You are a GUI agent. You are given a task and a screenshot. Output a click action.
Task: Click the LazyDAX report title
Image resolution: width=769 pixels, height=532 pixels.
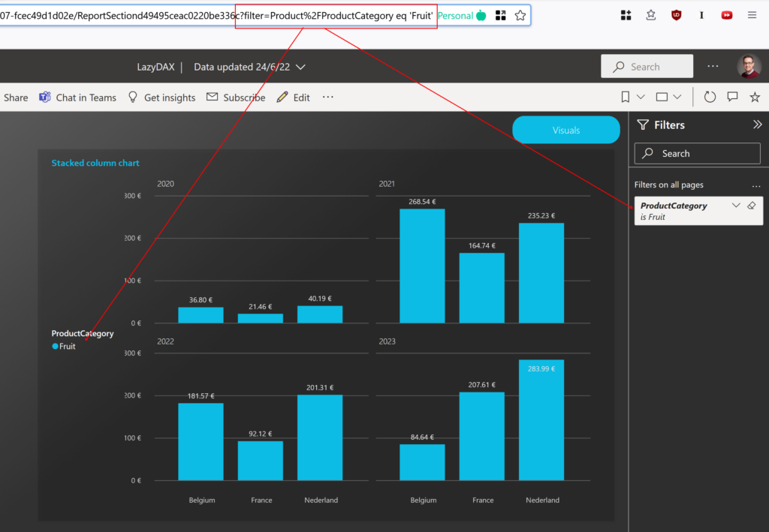pyautogui.click(x=155, y=67)
